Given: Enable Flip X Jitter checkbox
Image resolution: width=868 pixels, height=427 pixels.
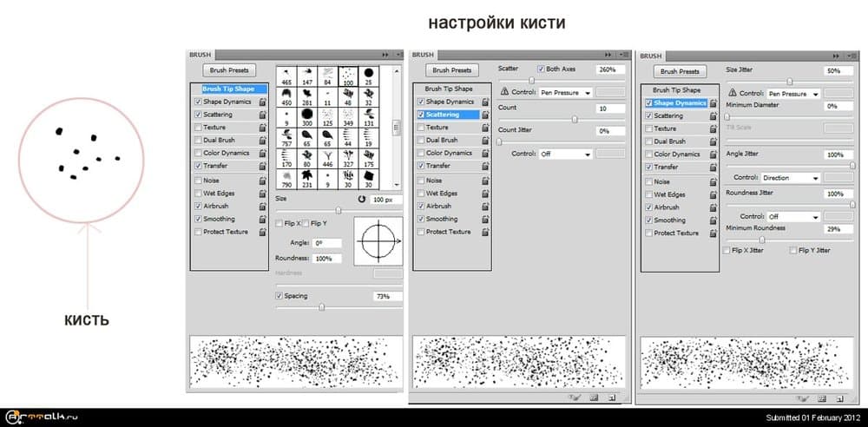Looking at the screenshot, I should pyautogui.click(x=727, y=250).
